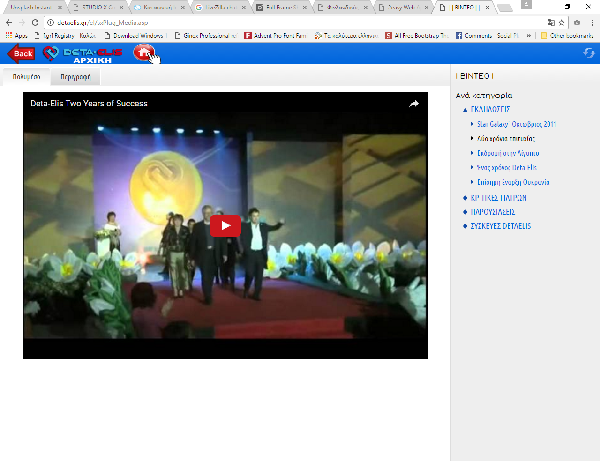Click the video share arrow icon
This screenshot has height=461, width=600.
[x=414, y=104]
